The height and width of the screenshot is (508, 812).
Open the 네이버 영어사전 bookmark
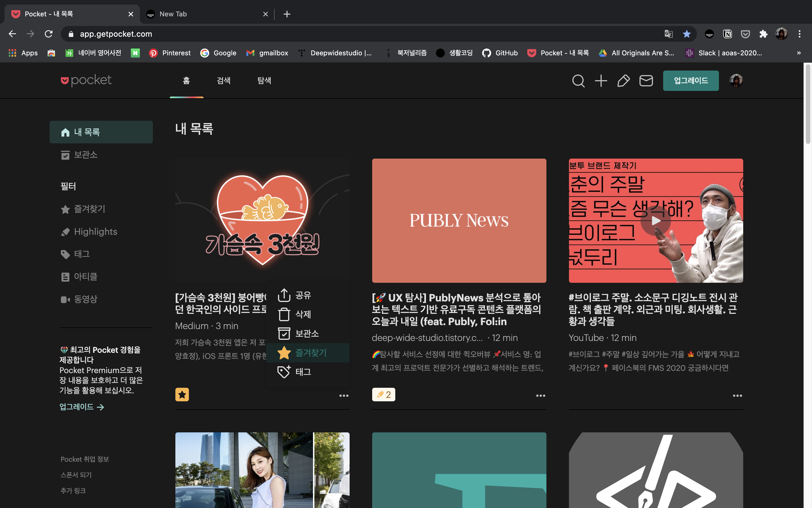point(93,53)
